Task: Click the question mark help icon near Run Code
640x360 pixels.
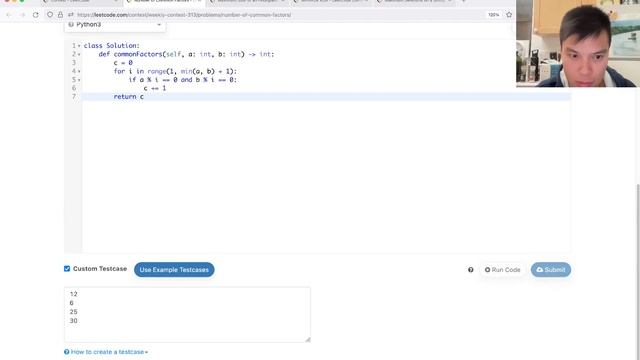Action: pos(471,270)
